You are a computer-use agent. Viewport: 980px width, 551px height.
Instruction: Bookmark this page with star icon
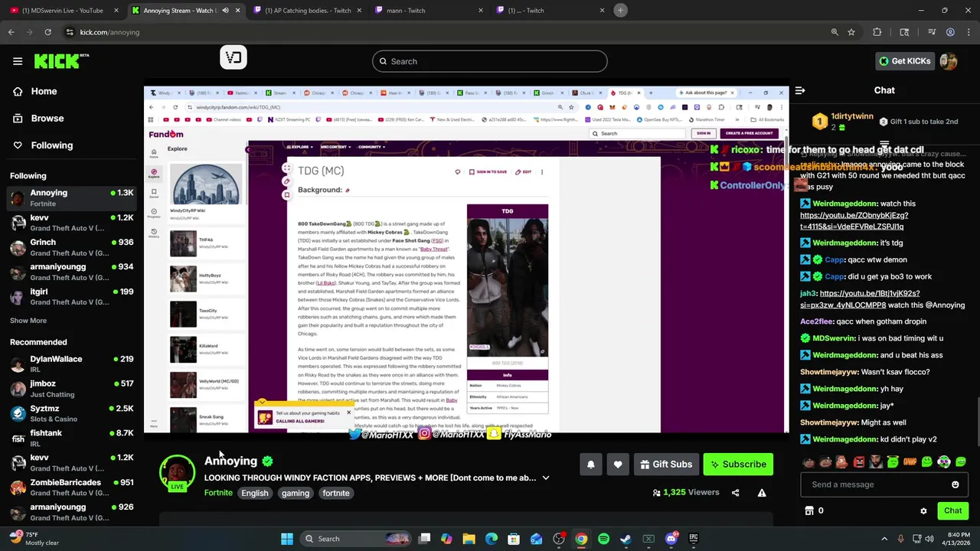[851, 32]
